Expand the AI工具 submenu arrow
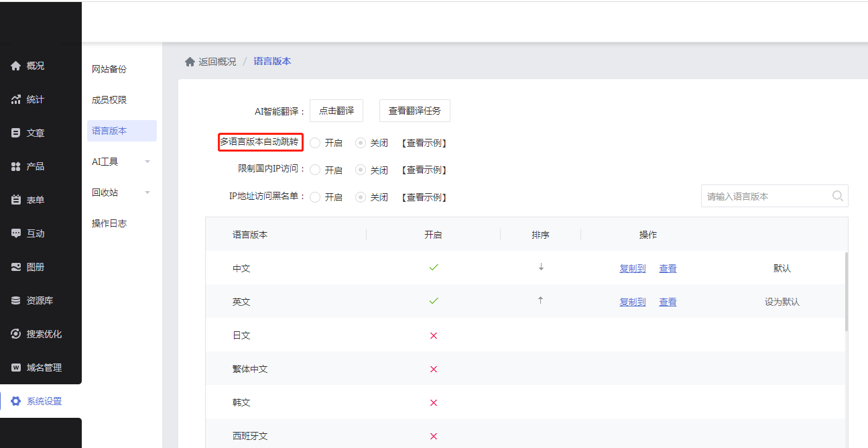This screenshot has width=868, height=448. click(147, 162)
